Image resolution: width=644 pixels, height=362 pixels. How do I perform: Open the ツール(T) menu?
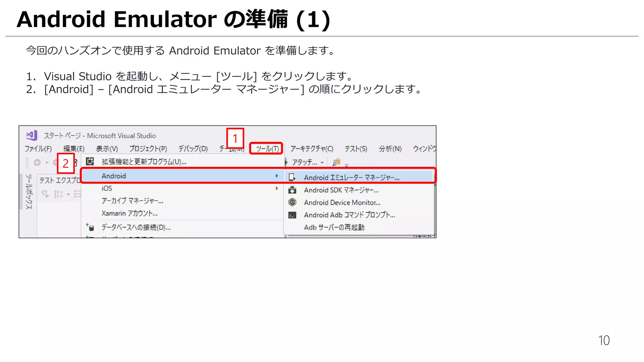coord(267,149)
